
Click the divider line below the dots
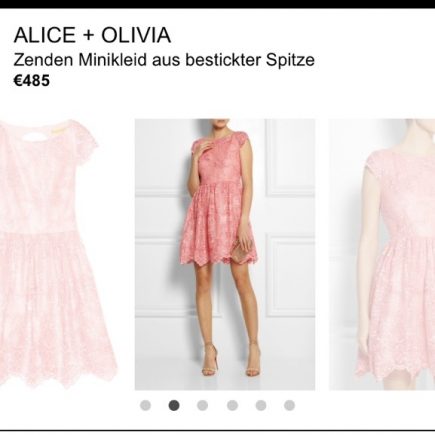pyautogui.click(x=217, y=430)
